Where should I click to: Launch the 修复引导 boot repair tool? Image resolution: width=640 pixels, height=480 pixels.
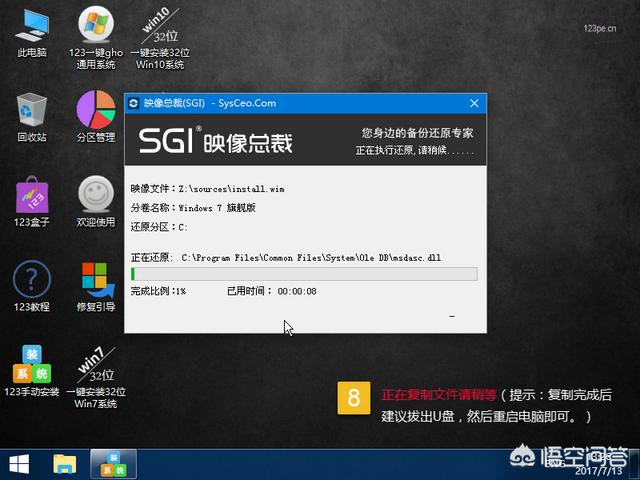point(96,279)
